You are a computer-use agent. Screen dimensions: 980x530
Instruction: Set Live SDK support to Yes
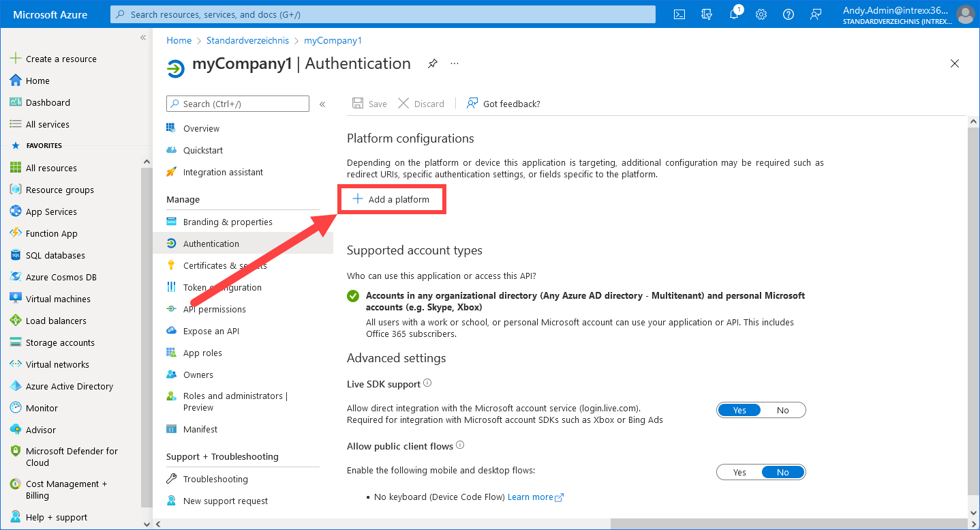tap(739, 410)
